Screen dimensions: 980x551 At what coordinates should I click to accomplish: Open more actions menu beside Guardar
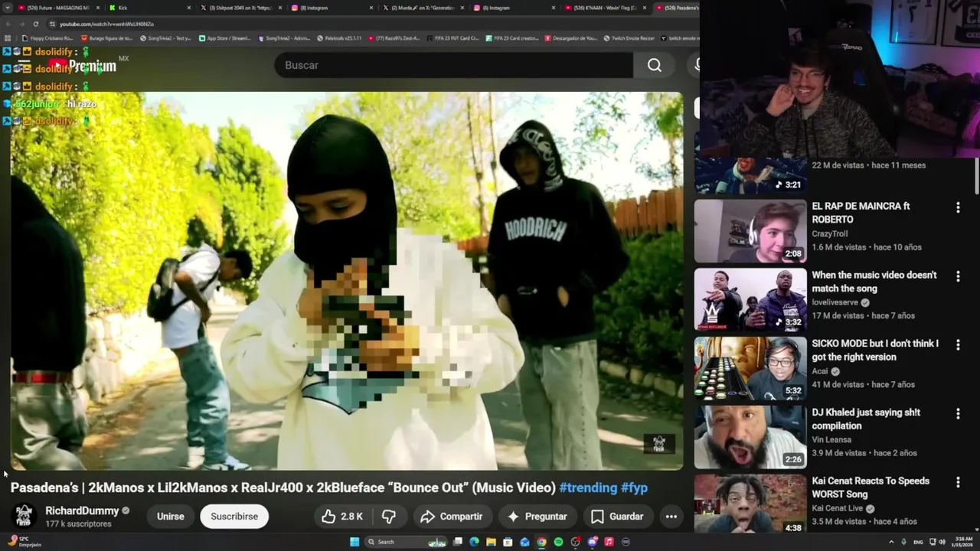tap(671, 517)
